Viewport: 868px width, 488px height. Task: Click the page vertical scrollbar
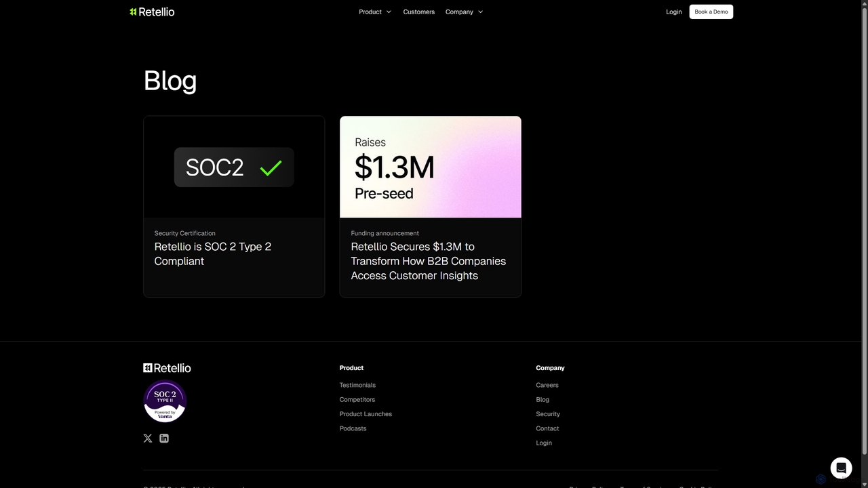pos(864,230)
